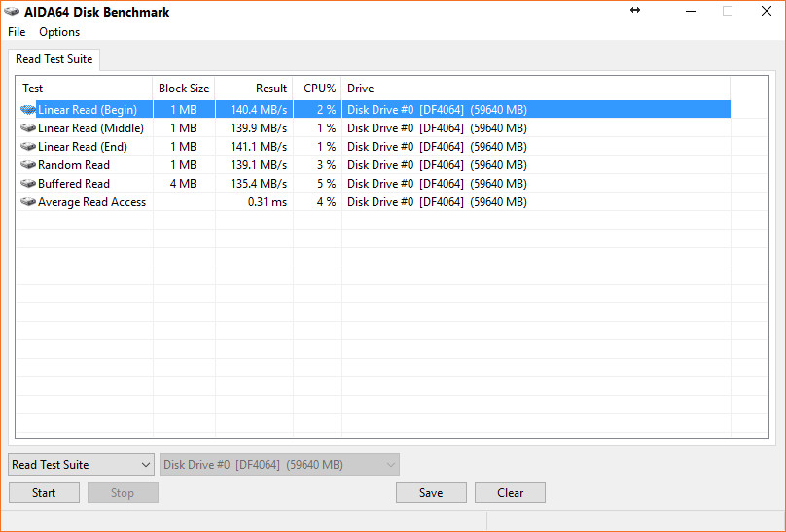
Task: Click the 2 % CPU value
Action: pyautogui.click(x=326, y=109)
